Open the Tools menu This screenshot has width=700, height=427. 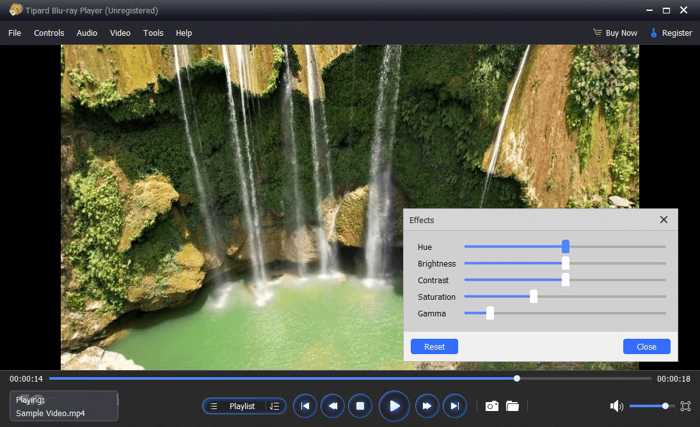(x=153, y=33)
